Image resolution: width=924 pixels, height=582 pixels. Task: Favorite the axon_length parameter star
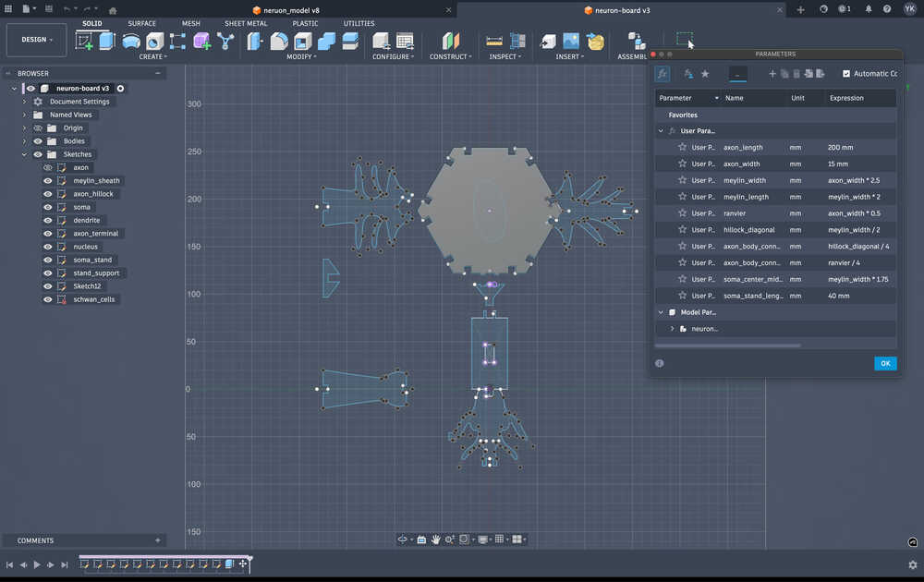click(682, 148)
